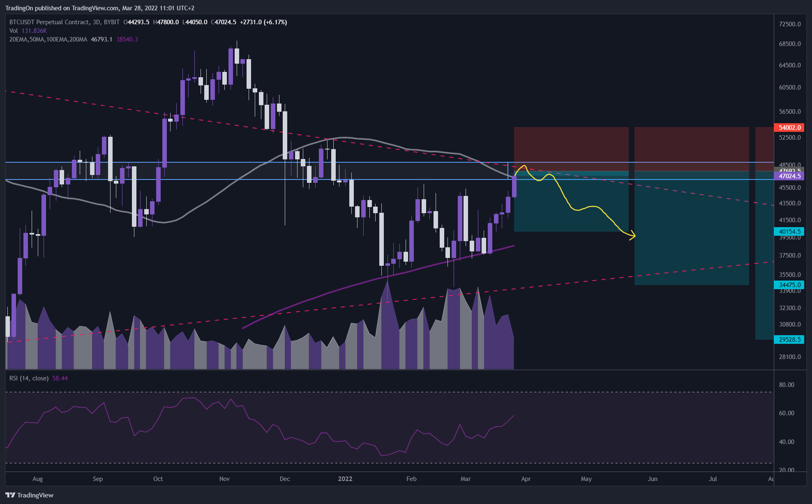Image resolution: width=812 pixels, height=504 pixels.
Task: Click the TradingView logo at bottom left
Action: click(29, 495)
